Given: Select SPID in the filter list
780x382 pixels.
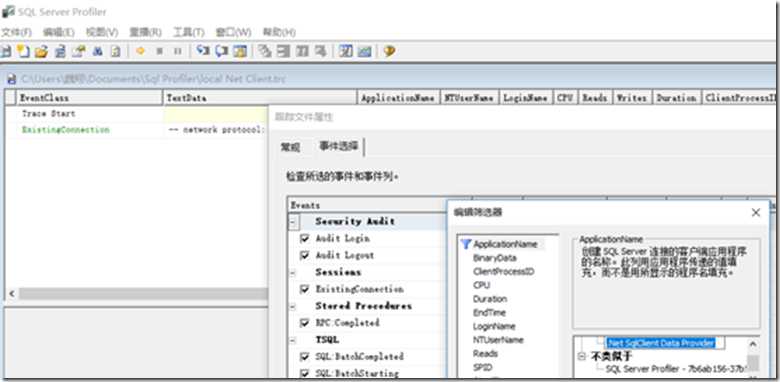Looking at the screenshot, I should 483,367.
